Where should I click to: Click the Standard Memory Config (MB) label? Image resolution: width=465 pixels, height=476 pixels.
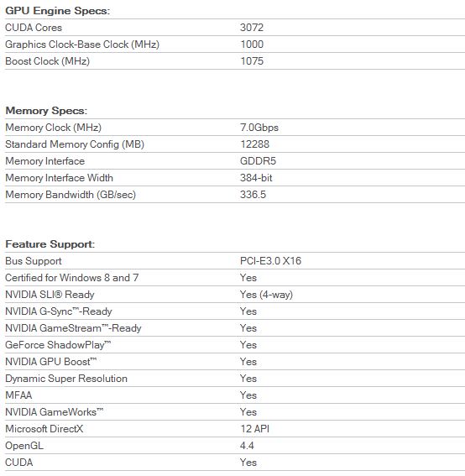click(75, 144)
